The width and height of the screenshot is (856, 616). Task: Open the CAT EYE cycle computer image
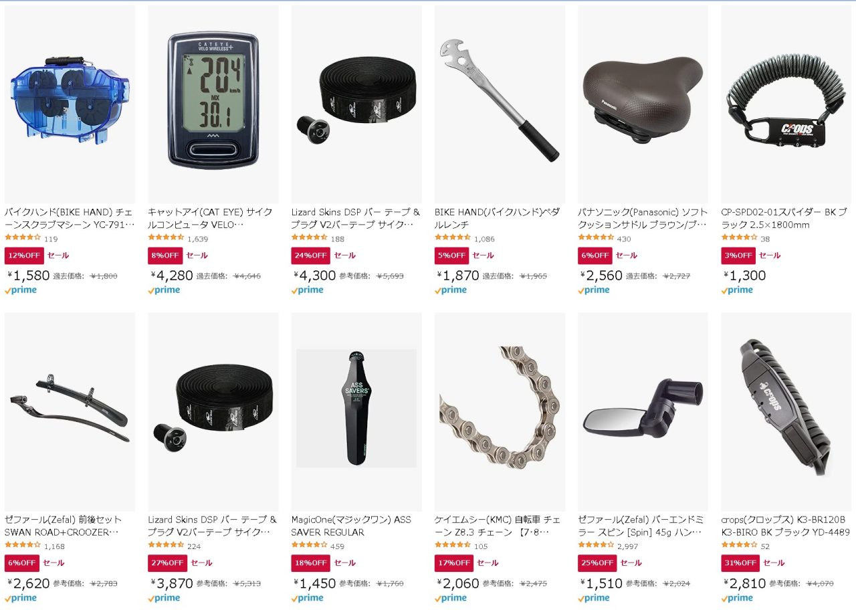(213, 104)
